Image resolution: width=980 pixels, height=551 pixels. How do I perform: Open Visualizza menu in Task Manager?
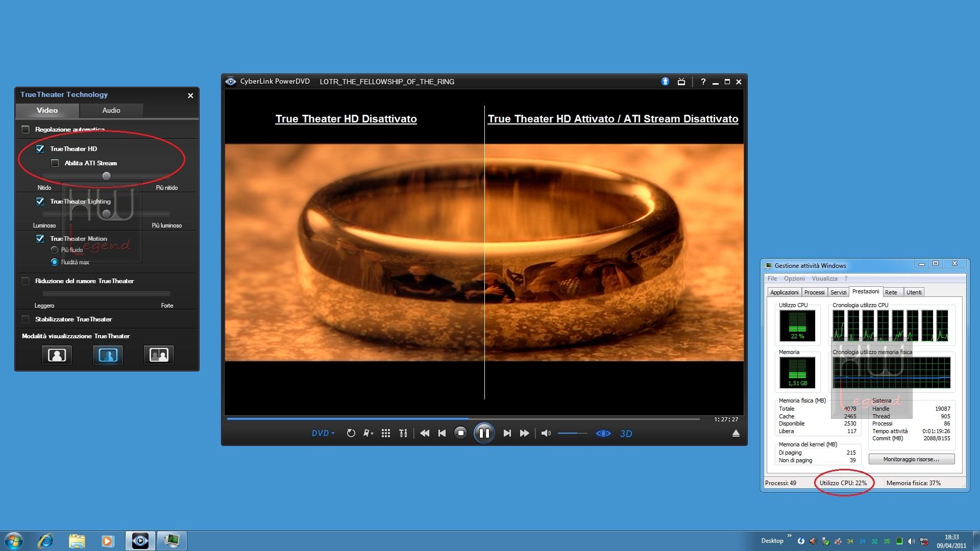click(x=824, y=279)
